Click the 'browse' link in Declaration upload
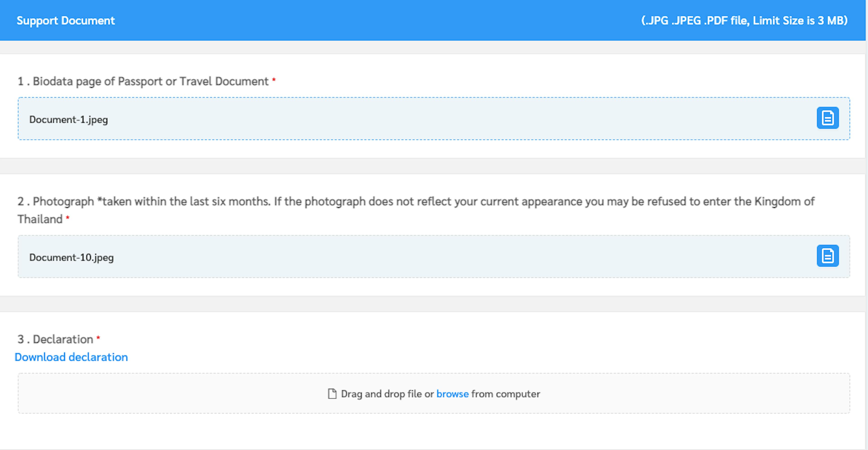The height and width of the screenshot is (450, 868). (x=452, y=394)
